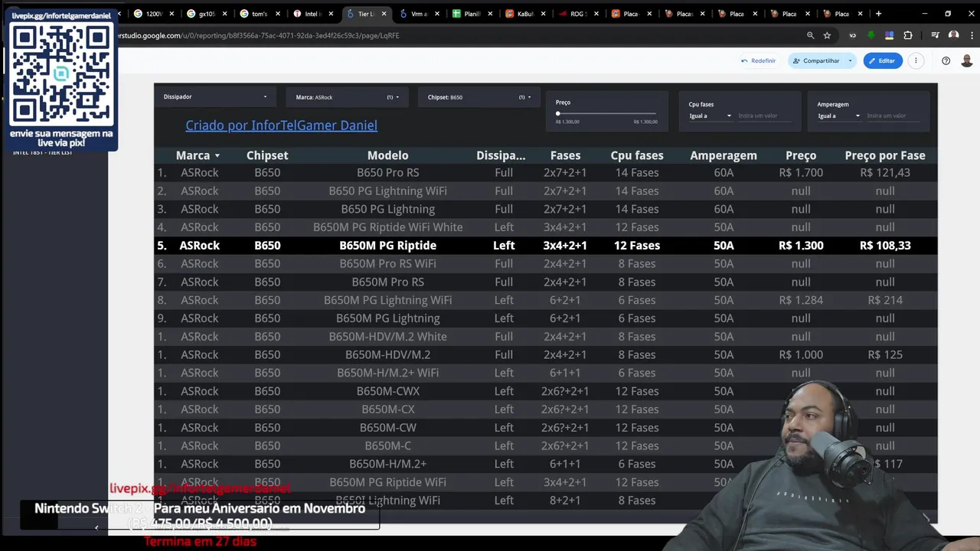Screen dimensions: 980x551
Task: Click the 'R$ 214' price per phase cell
Action: pyautogui.click(x=885, y=300)
